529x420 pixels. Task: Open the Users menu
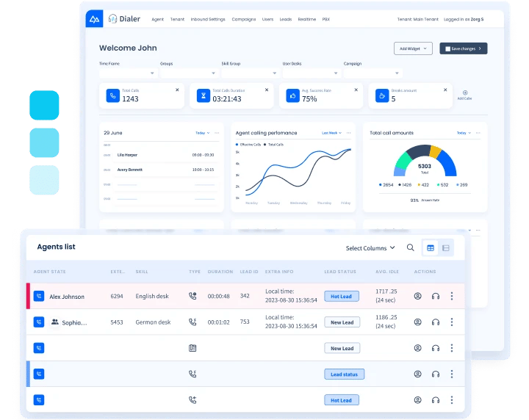pyautogui.click(x=267, y=19)
